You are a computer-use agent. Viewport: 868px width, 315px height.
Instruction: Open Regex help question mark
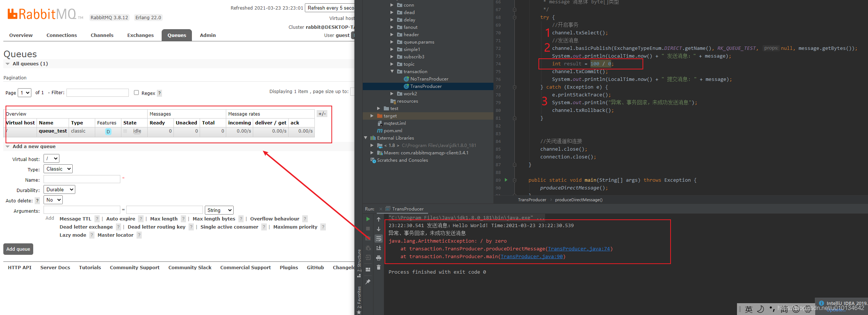click(x=159, y=93)
